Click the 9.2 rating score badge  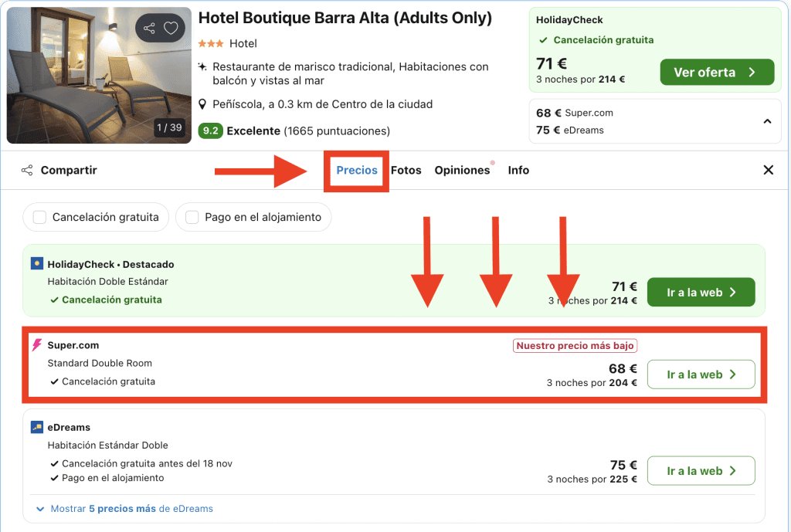pos(210,130)
